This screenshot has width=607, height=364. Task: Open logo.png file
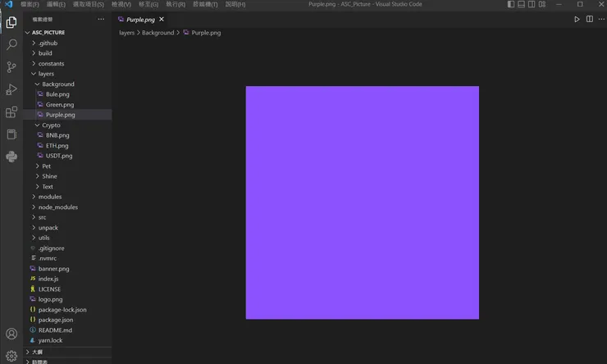[67, 299]
